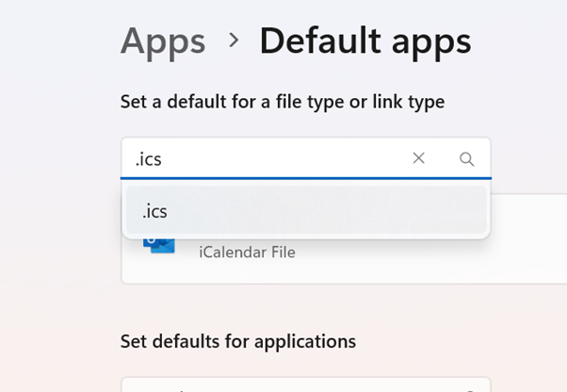The image size is (567, 392).
Task: Open the Outlook app icon entry
Action: (158, 243)
